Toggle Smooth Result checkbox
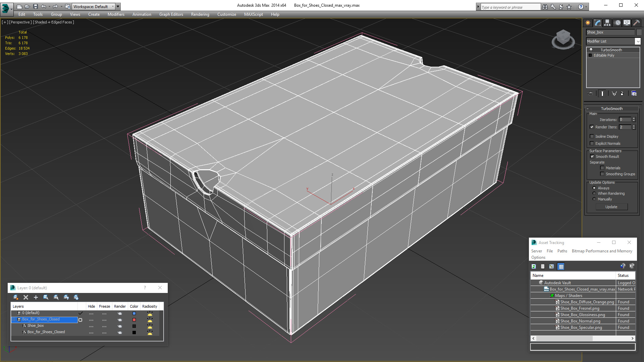This screenshot has height=362, width=644. tap(592, 157)
